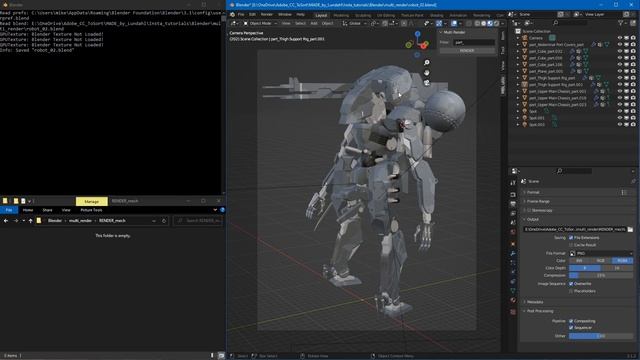This screenshot has width=640, height=360.
Task: Enable the Stereoscopy checkbox
Action: (529, 211)
